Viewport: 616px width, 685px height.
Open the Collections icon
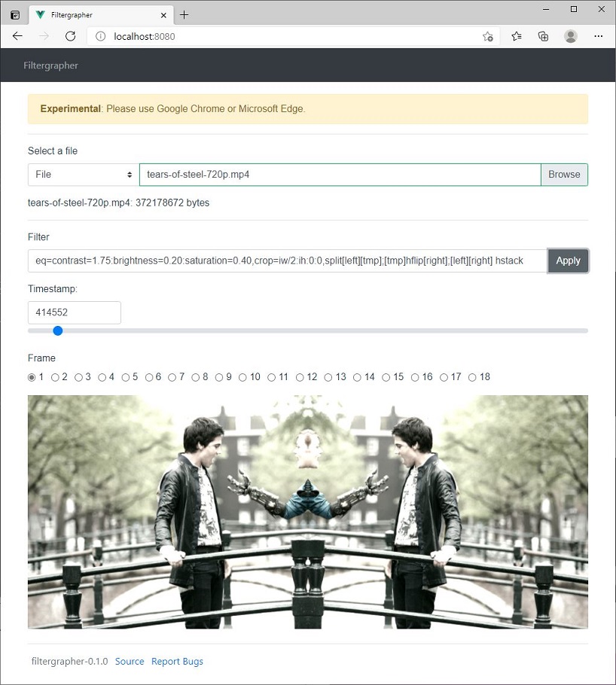(543, 36)
